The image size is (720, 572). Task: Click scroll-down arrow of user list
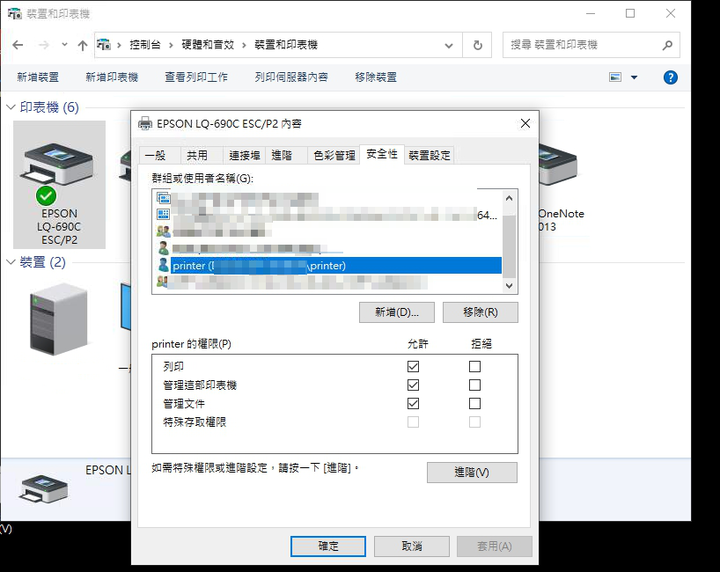point(509,285)
